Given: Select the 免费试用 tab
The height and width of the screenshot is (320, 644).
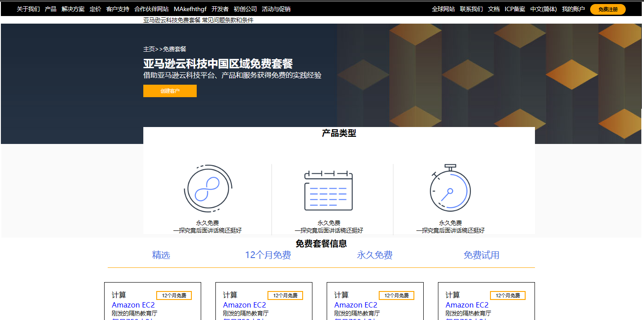Looking at the screenshot, I should [482, 255].
